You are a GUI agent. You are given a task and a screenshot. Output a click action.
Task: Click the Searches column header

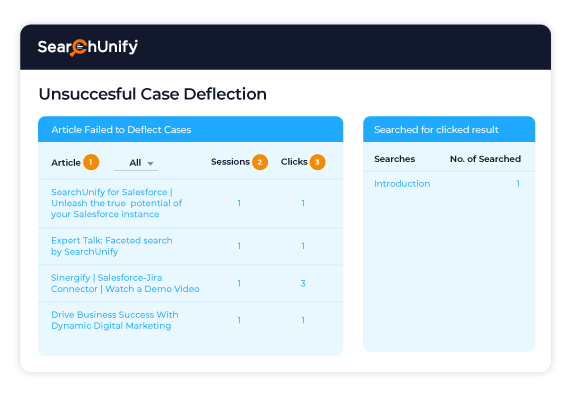(394, 159)
